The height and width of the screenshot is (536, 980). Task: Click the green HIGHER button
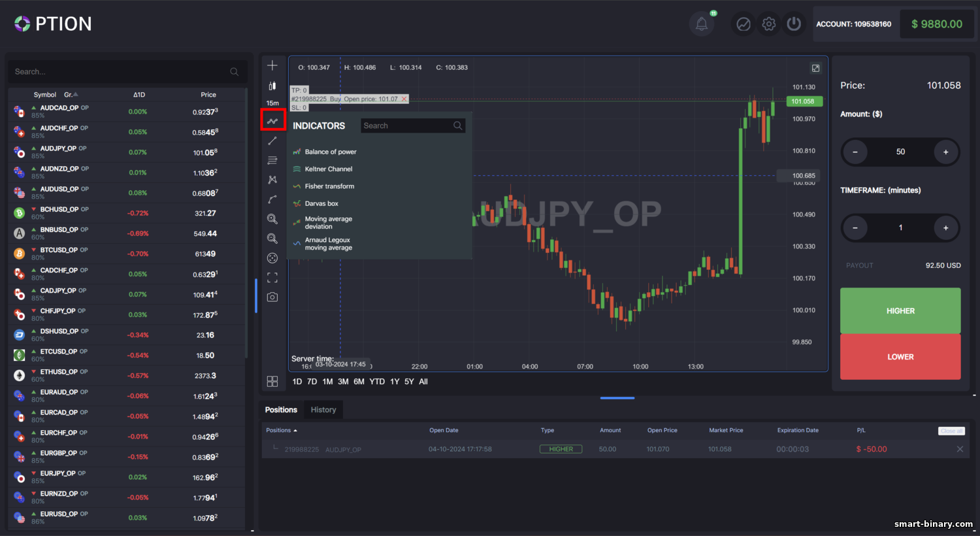coord(900,310)
